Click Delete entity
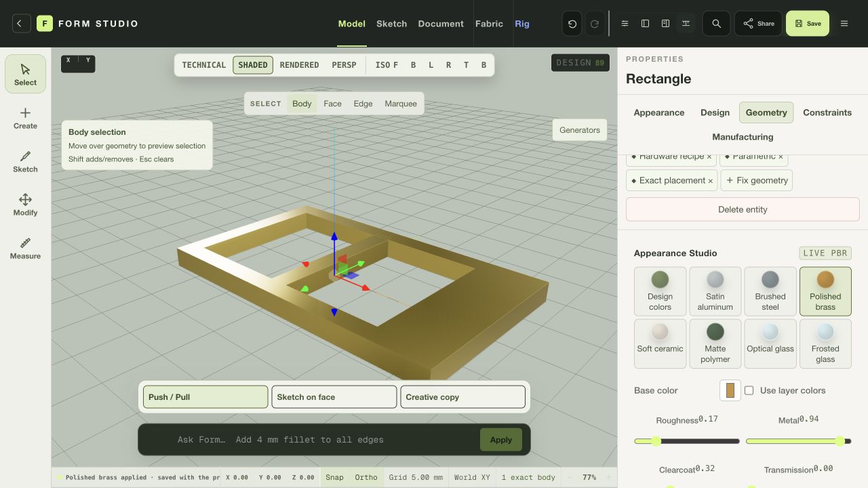 tap(743, 209)
